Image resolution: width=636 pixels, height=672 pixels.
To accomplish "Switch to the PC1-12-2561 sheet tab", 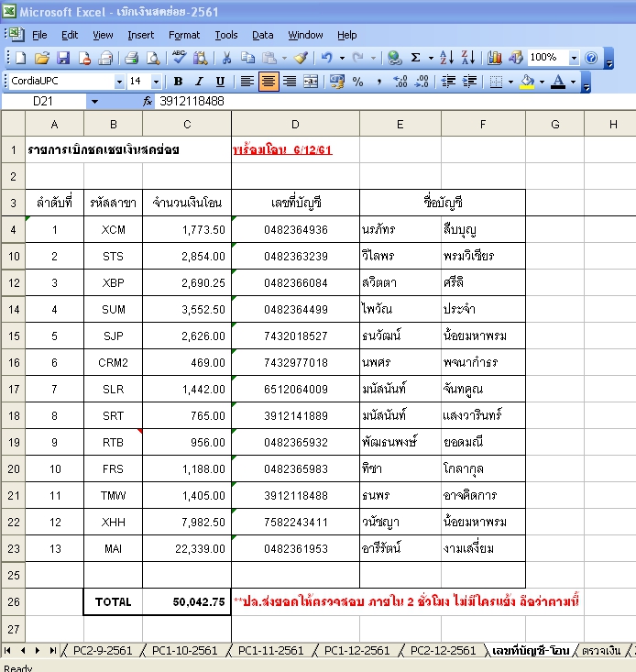I will (x=356, y=651).
